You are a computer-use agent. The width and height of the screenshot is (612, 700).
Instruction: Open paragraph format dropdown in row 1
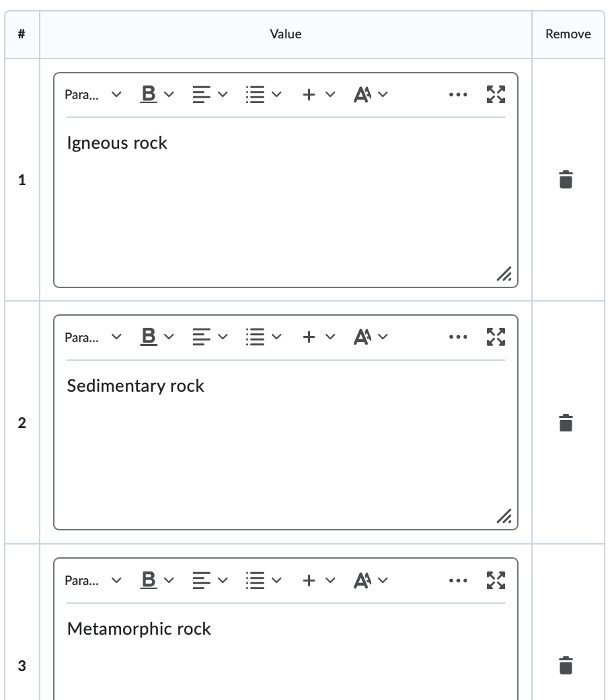[93, 95]
